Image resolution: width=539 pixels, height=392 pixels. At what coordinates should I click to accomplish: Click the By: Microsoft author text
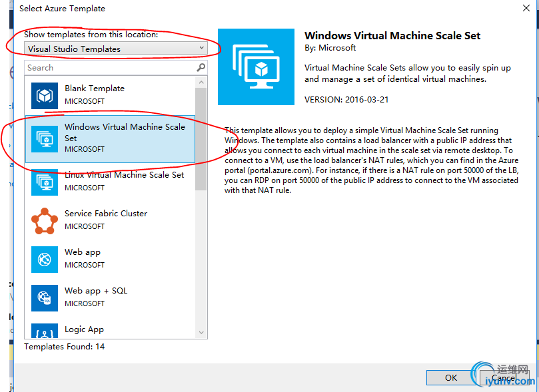click(x=330, y=48)
